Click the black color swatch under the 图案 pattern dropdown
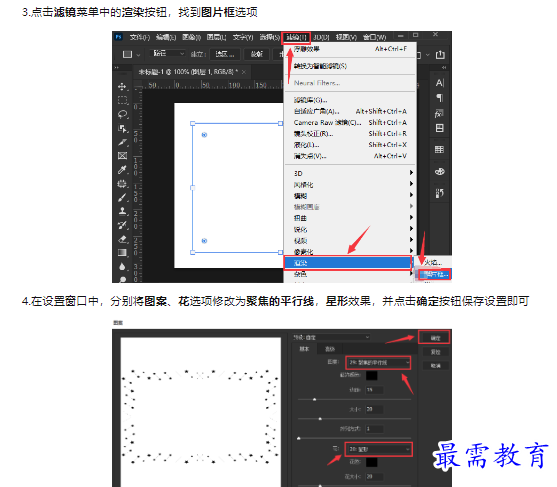 pos(372,375)
